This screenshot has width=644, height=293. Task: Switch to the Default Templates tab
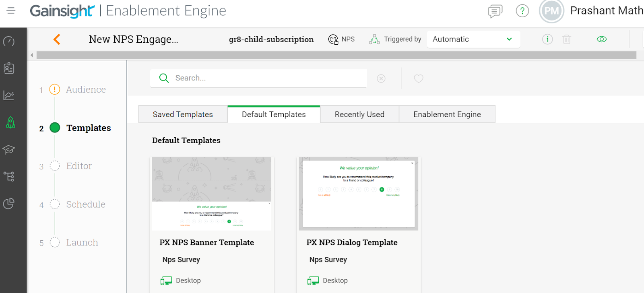pyautogui.click(x=274, y=114)
